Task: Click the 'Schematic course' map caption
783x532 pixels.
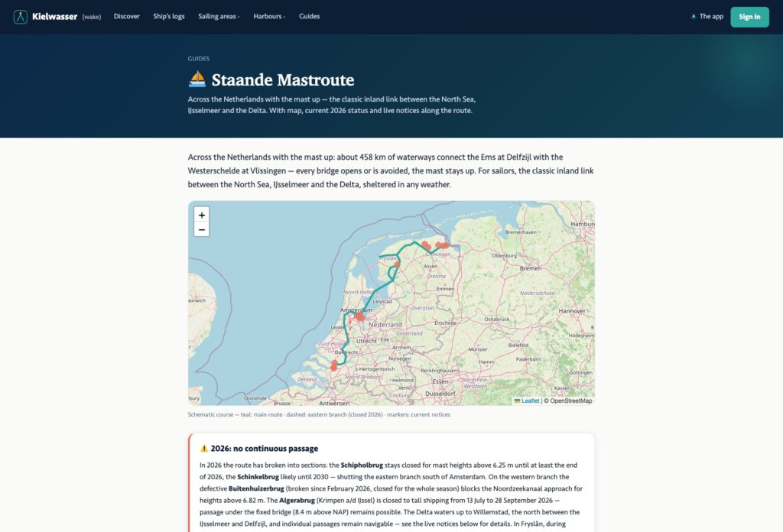Action: pyautogui.click(x=319, y=415)
